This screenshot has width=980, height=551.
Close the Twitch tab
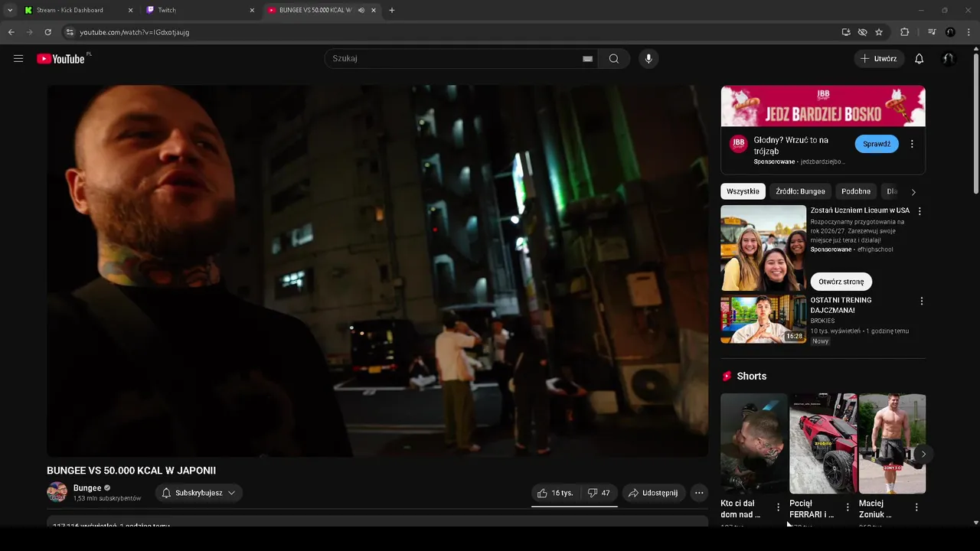[252, 10]
